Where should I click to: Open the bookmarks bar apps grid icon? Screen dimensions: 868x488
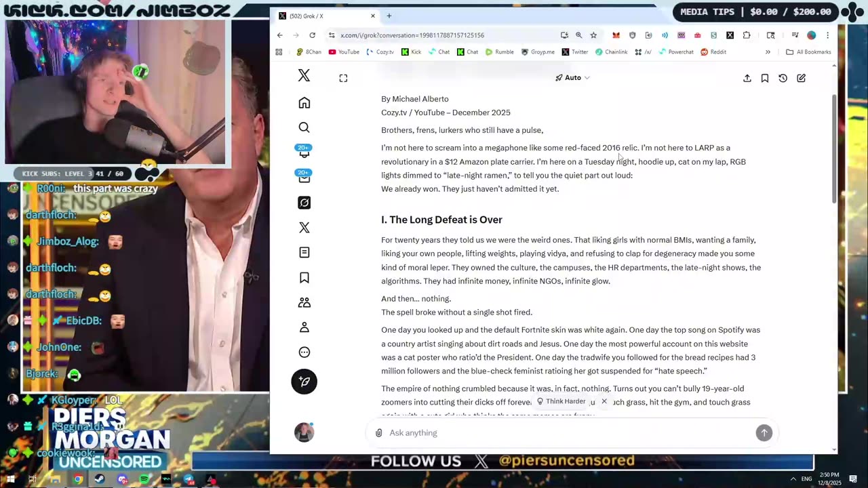(x=279, y=52)
